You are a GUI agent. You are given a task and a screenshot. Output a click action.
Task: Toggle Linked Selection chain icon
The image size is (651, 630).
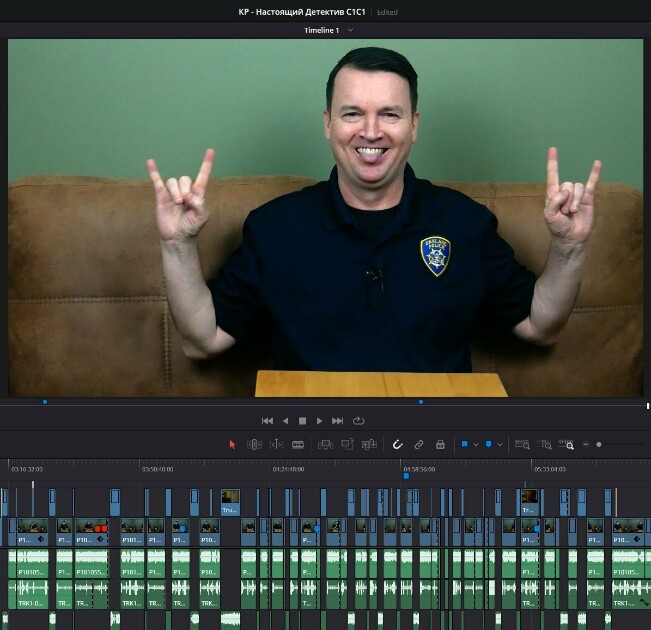click(x=418, y=445)
